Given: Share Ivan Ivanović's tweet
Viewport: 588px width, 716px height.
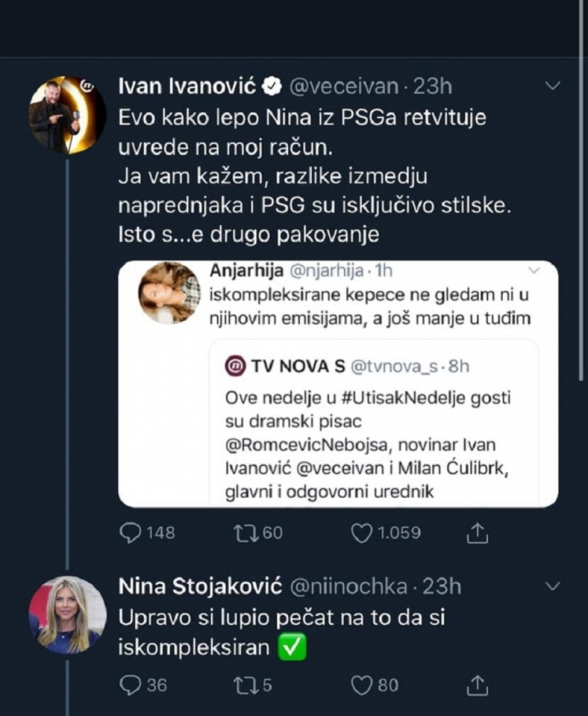Looking at the screenshot, I should [x=475, y=534].
